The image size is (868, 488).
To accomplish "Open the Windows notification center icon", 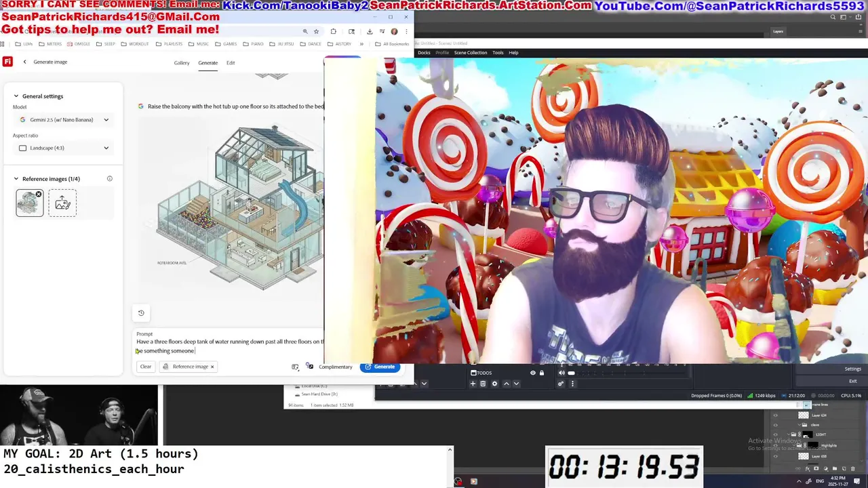I will pos(857,481).
